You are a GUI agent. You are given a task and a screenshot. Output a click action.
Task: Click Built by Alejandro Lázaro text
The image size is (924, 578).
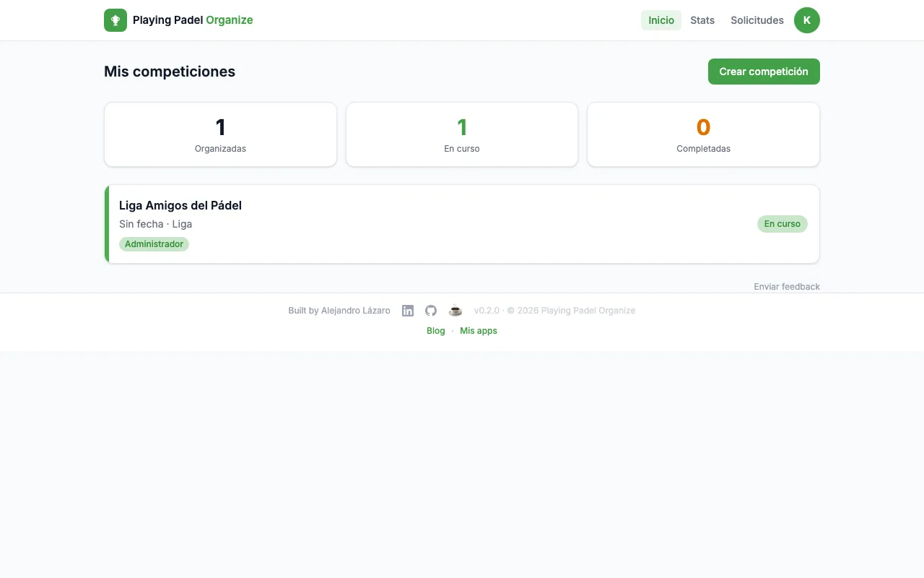339,311
